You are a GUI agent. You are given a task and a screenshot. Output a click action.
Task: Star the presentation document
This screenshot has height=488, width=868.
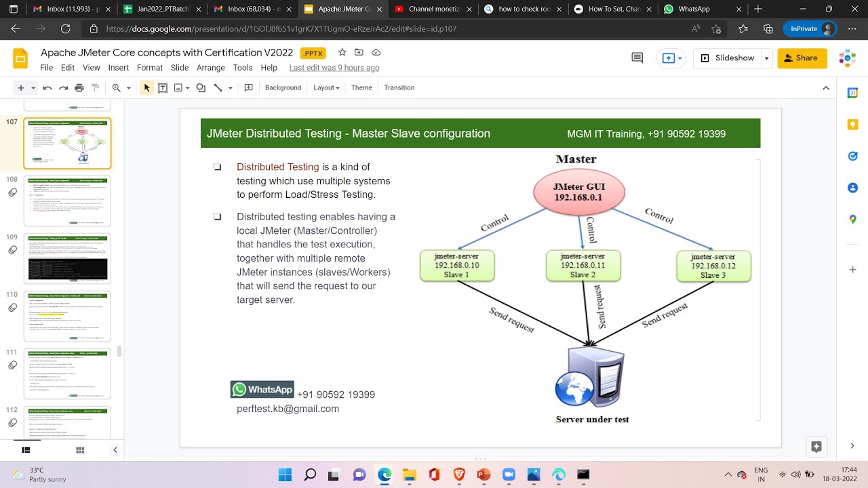pyautogui.click(x=342, y=52)
